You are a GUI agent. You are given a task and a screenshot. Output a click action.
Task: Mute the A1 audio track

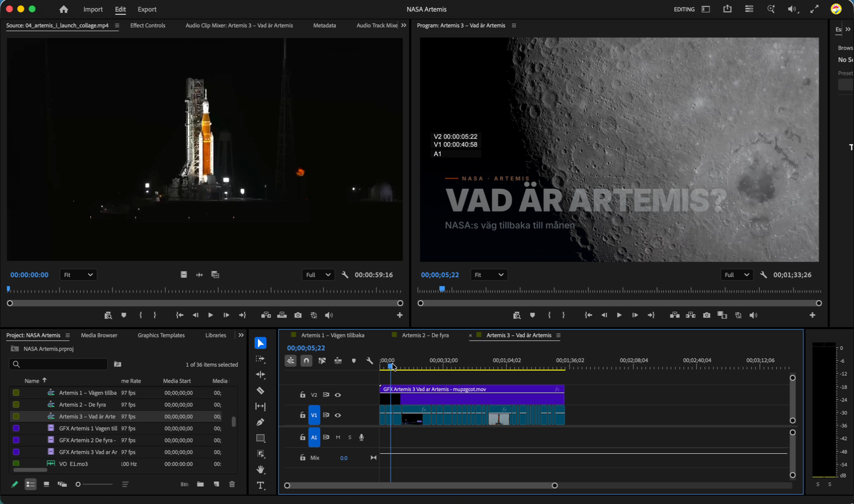tap(338, 437)
